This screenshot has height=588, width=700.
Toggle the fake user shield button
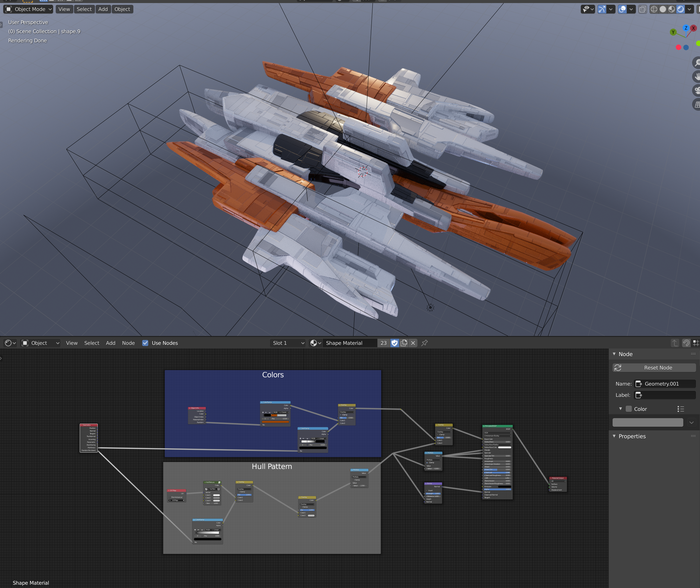tap(395, 343)
